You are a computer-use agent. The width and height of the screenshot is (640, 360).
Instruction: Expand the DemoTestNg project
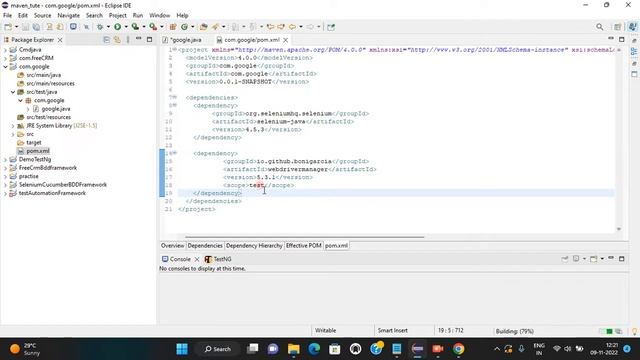[x=5, y=160]
